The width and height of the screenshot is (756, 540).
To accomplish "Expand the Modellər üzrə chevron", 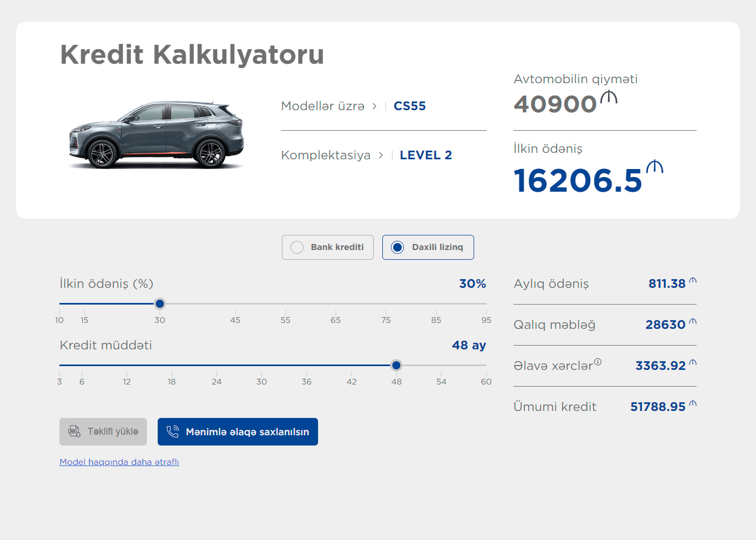I will coord(374,106).
